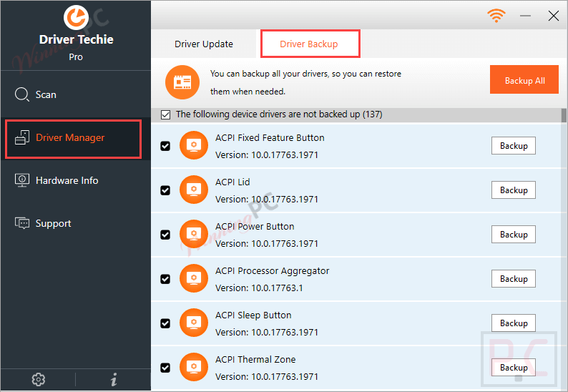Open the info 'i' icon
This screenshot has width=568, height=392.
click(114, 379)
